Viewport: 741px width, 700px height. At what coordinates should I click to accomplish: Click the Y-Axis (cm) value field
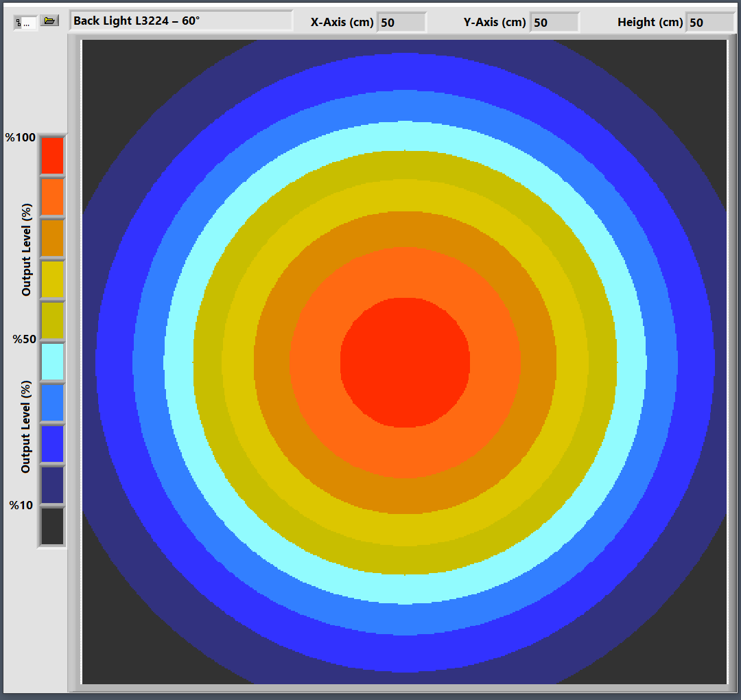pos(554,22)
